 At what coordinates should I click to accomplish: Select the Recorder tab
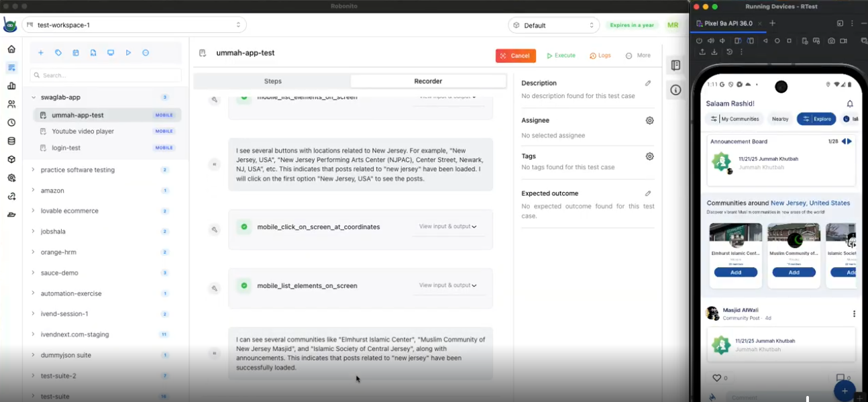pos(428,81)
